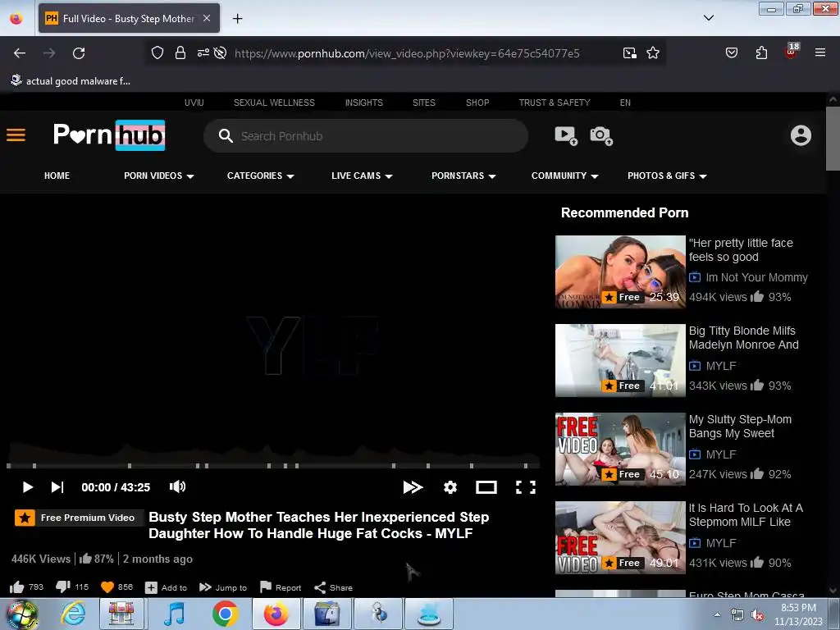The width and height of the screenshot is (840, 630).
Task: Click the uBlock icon showing 18
Action: tap(792, 52)
